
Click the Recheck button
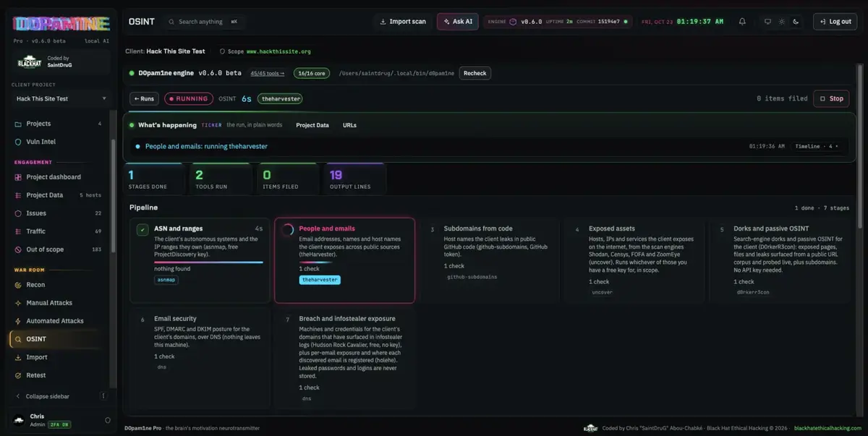475,73
